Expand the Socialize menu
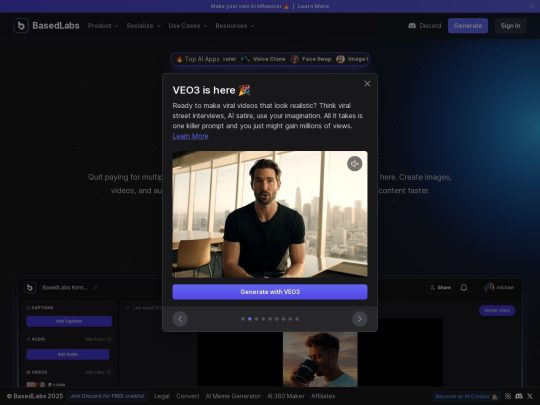 (143, 26)
